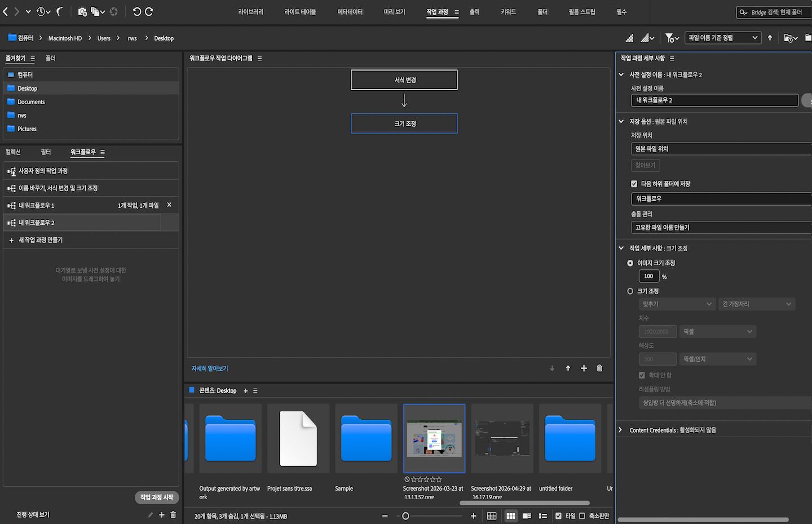This screenshot has width=812, height=524.
Task: Switch to 라이브러리 workspace
Action: [251, 12]
